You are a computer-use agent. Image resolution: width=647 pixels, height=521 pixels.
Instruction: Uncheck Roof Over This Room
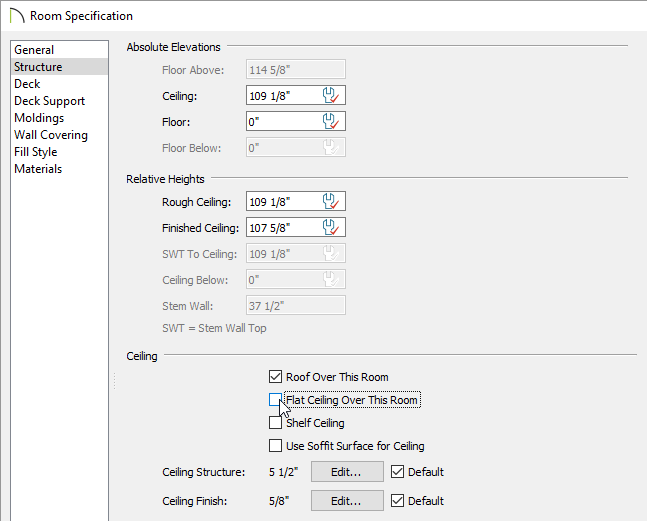click(275, 377)
